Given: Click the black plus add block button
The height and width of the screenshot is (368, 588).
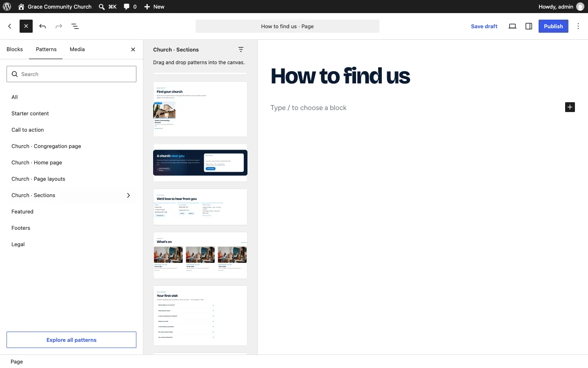Looking at the screenshot, I should coord(570,107).
